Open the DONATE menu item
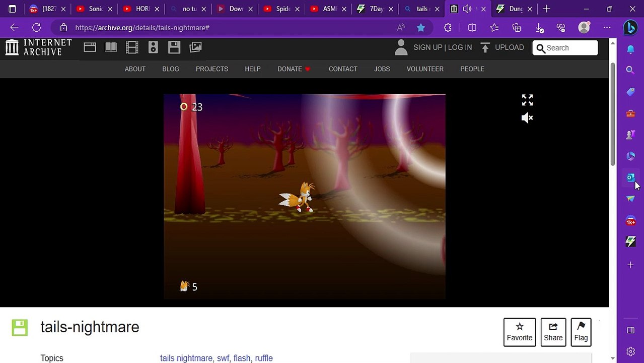The width and height of the screenshot is (644, 363). [294, 69]
